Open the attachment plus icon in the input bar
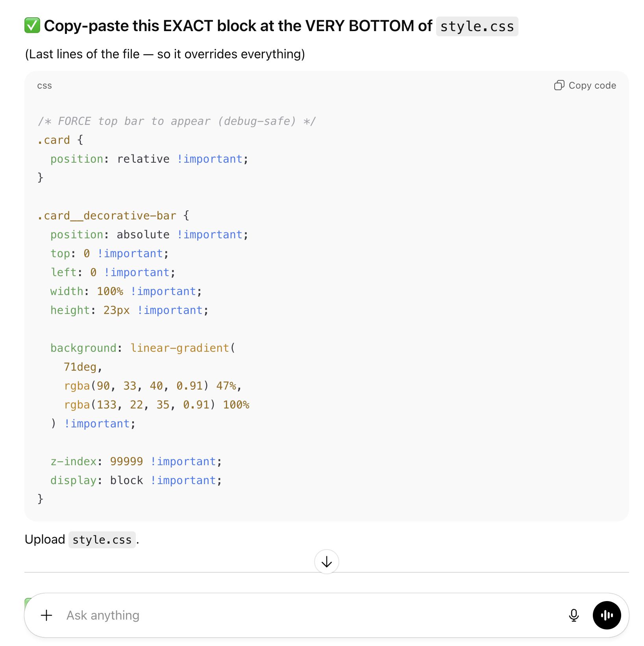The image size is (644, 646). click(x=46, y=615)
